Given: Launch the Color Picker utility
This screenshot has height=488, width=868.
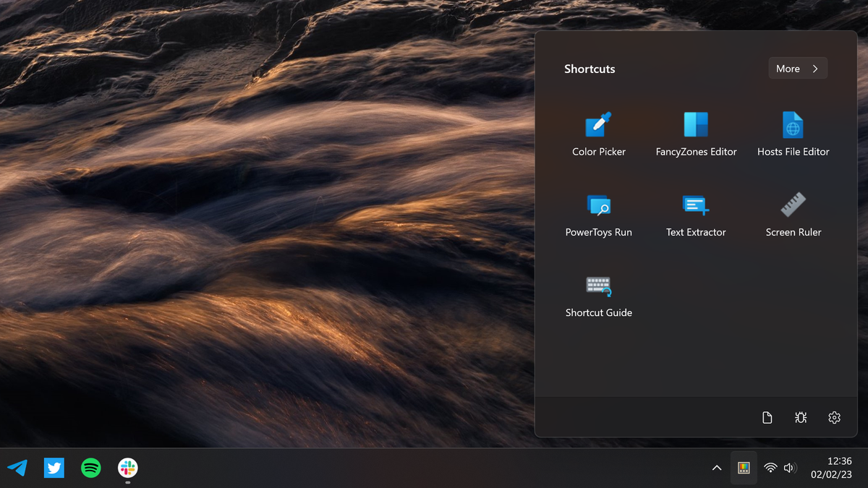Looking at the screenshot, I should [599, 134].
